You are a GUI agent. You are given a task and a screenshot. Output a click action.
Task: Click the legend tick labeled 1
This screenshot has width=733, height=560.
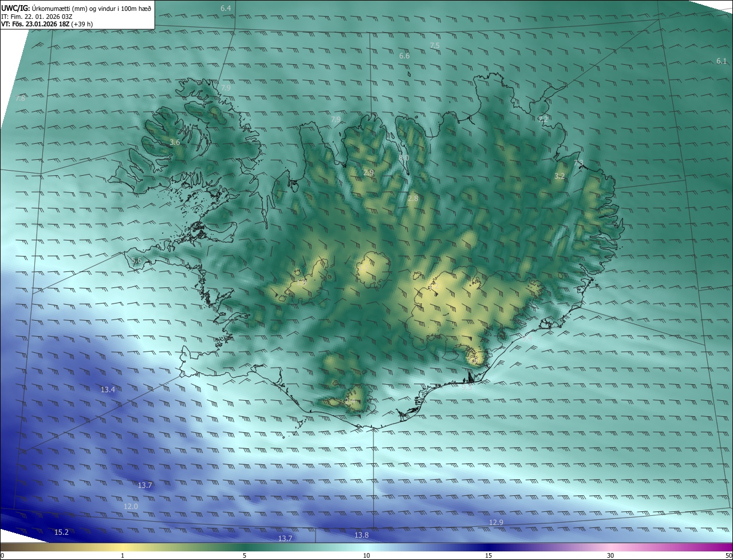tap(123, 555)
